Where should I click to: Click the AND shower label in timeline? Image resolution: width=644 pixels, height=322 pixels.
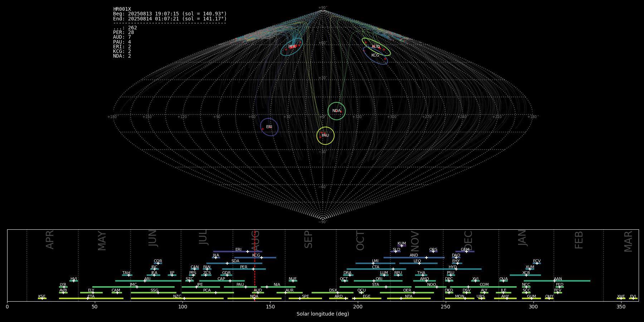coord(414,255)
